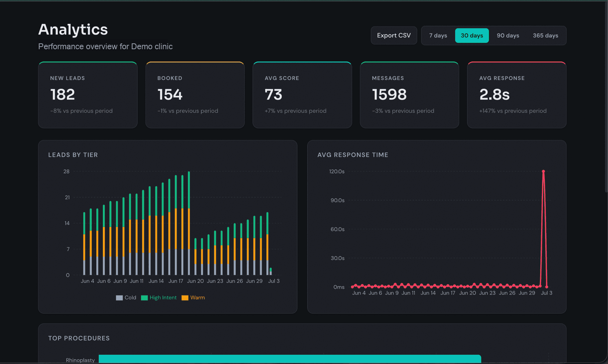Click the final Jul 3 point on response line
The width and height of the screenshot is (608, 364).
pyautogui.click(x=547, y=287)
